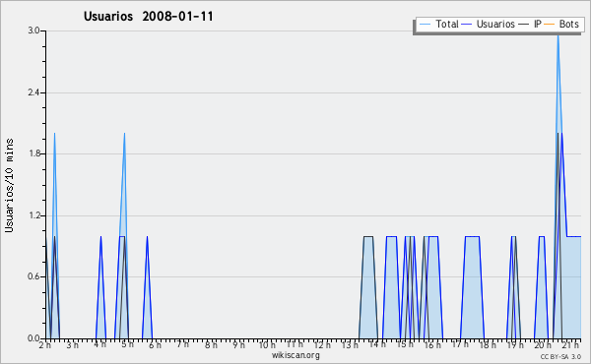
Task: Click the '5 h' x-axis label
Action: click(127, 344)
